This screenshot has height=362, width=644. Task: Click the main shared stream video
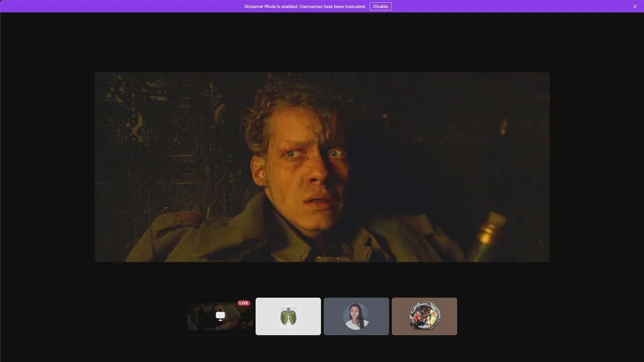tap(322, 167)
